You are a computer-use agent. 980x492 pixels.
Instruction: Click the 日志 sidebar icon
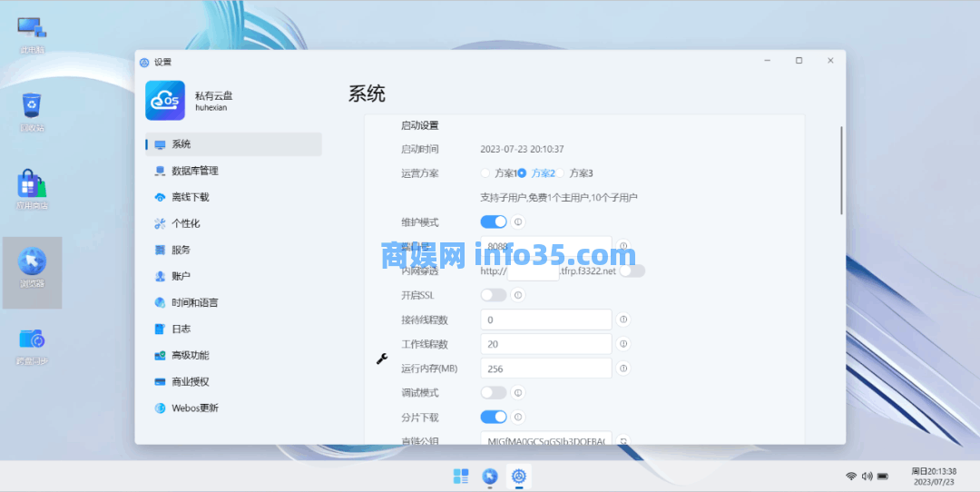pyautogui.click(x=160, y=329)
